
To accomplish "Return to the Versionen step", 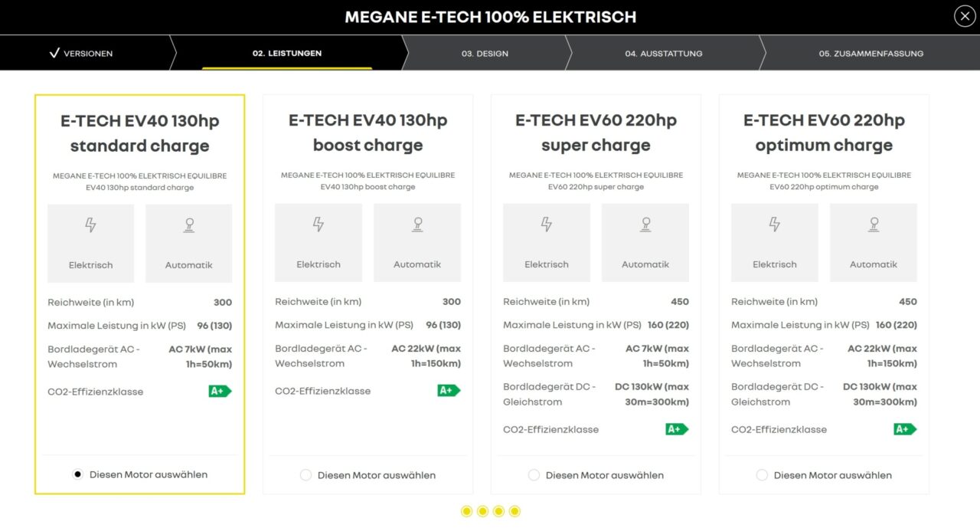I will (x=80, y=54).
